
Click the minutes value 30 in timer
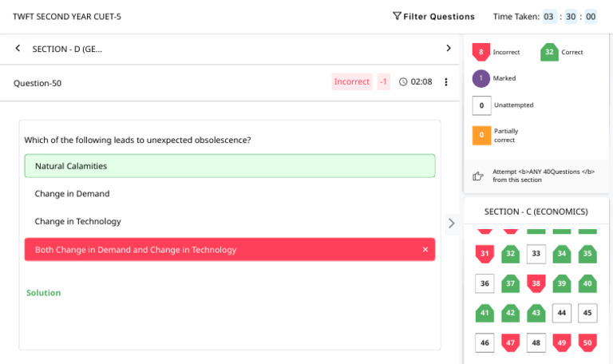(571, 17)
